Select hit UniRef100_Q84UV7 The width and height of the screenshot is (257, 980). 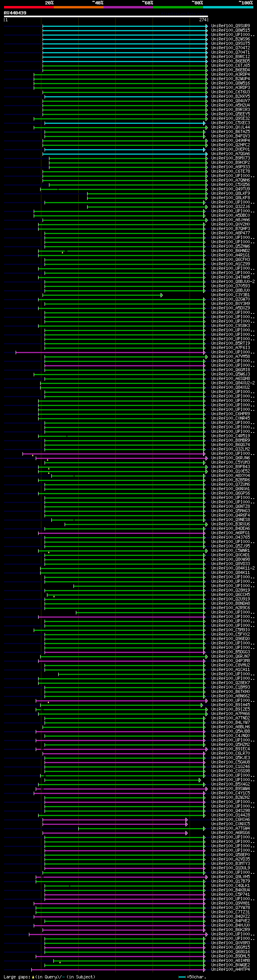coord(230,101)
